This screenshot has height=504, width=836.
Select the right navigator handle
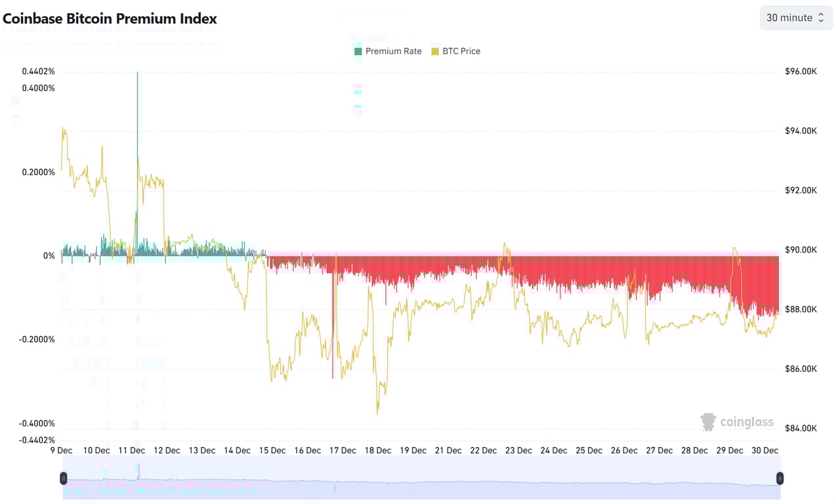(780, 478)
